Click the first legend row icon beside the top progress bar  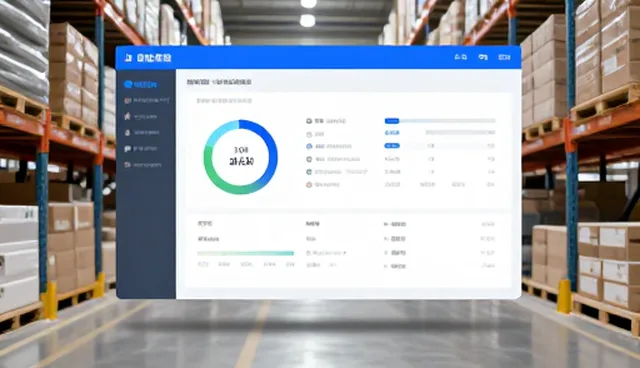click(309, 121)
